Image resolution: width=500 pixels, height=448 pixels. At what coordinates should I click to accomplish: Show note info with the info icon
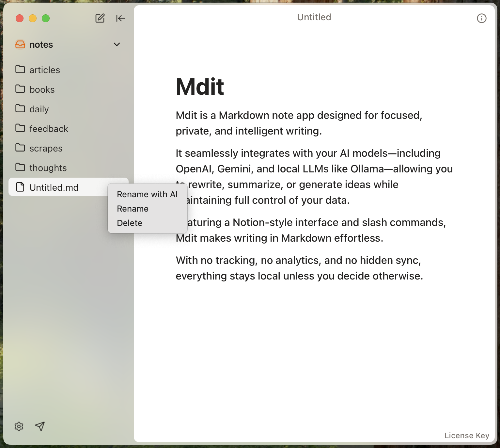[481, 18]
